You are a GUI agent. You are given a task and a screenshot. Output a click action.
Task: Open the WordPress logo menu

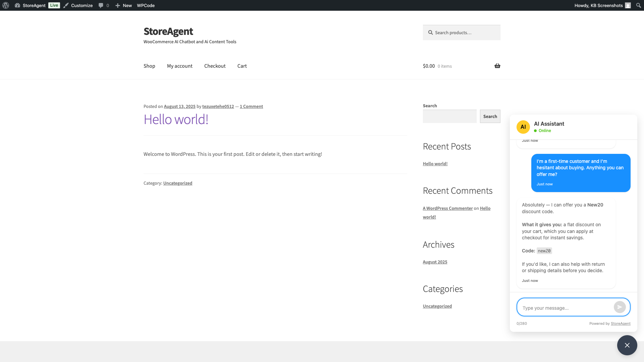(6, 5)
